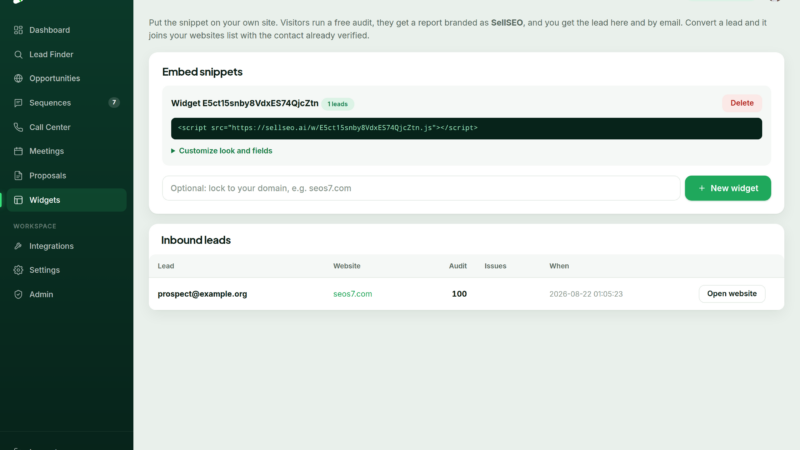The width and height of the screenshot is (800, 450).
Task: Click Open website for prospect@example.org
Action: 732,294
